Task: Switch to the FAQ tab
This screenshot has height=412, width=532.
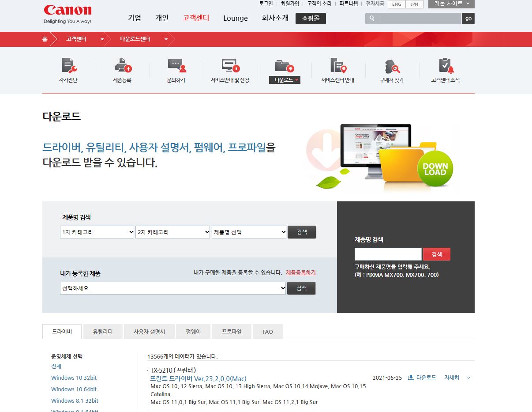Action: (x=268, y=332)
